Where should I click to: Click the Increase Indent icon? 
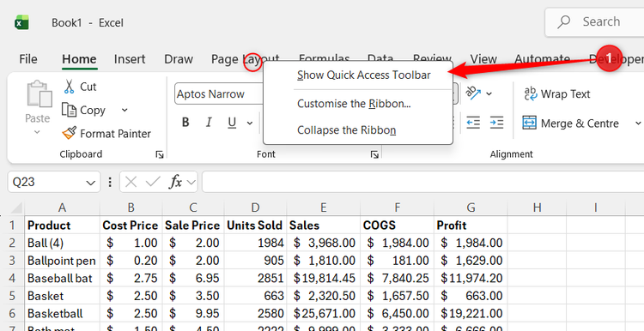tap(496, 123)
